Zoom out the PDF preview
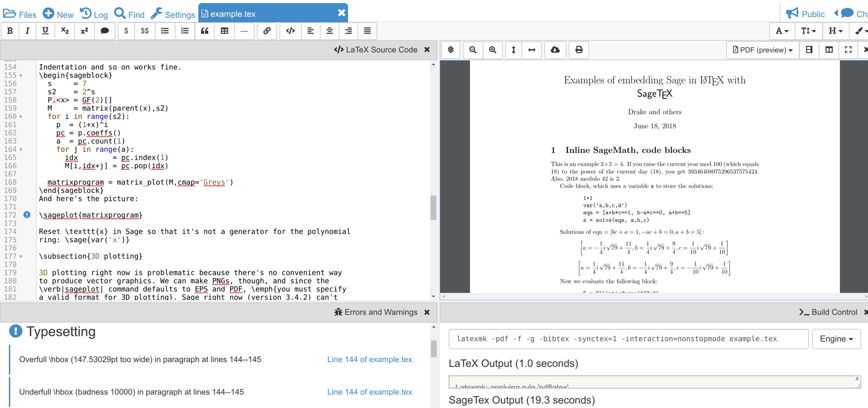The image size is (868, 408). [x=473, y=50]
